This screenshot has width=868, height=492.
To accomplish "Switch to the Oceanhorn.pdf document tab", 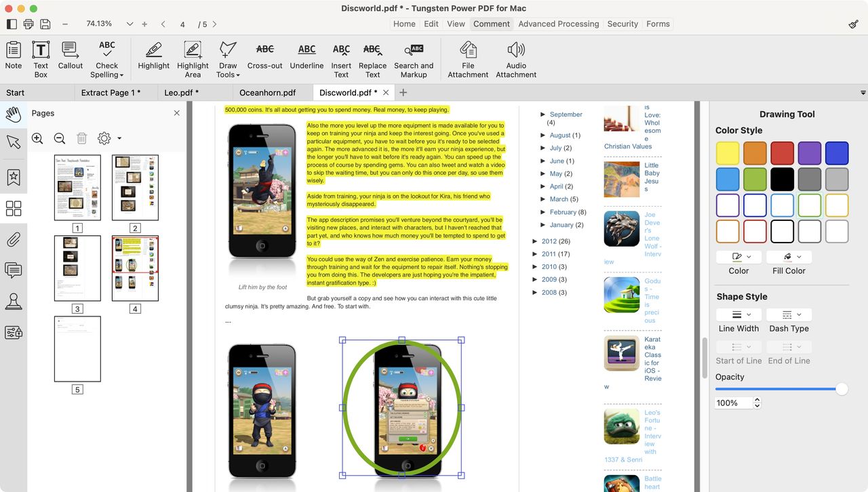I will (267, 93).
